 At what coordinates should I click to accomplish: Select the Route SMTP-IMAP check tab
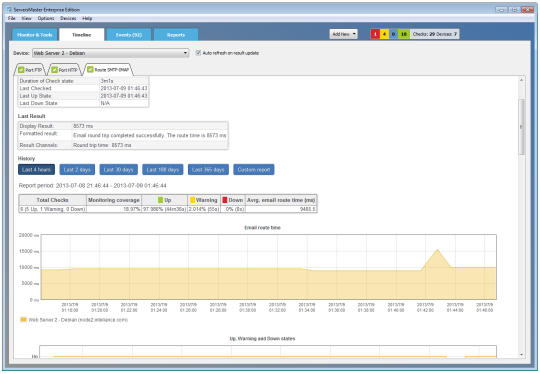[x=108, y=70]
